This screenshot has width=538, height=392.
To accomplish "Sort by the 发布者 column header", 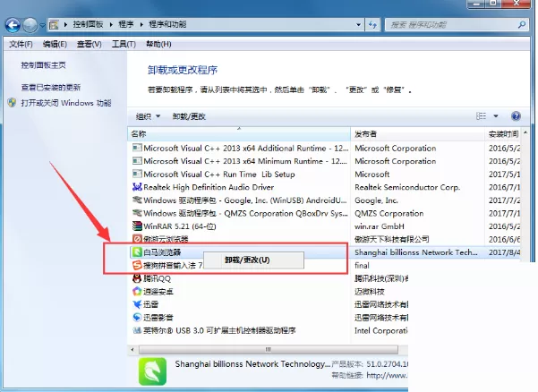I will point(417,134).
